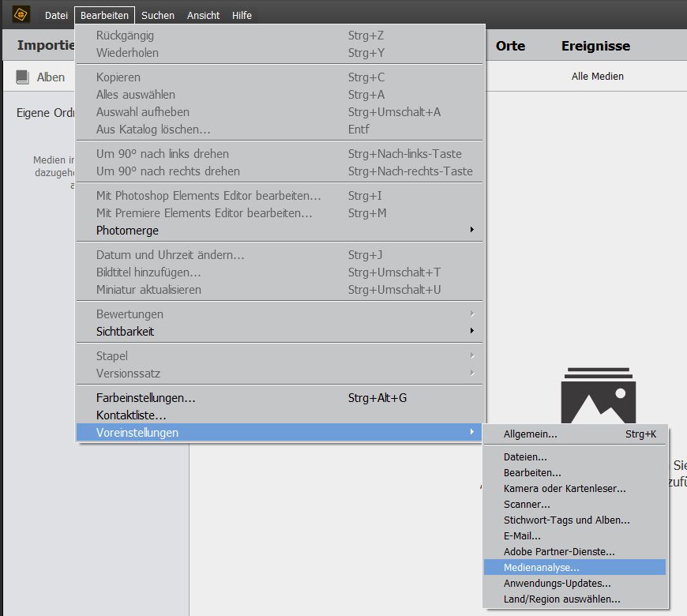Image resolution: width=687 pixels, height=616 pixels.
Task: Click the large media placeholder image icon
Action: (598, 395)
